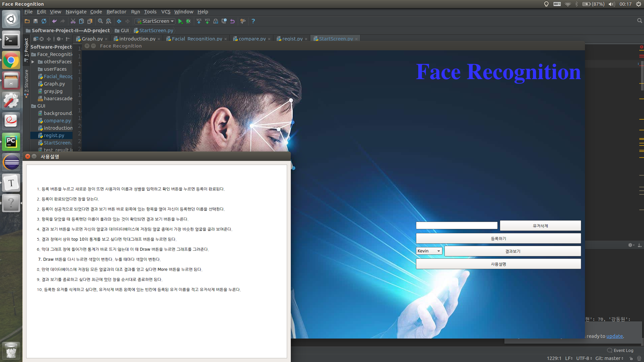Click VCS Update Project icon
Screen dimensions: 644x362
[x=199, y=21]
